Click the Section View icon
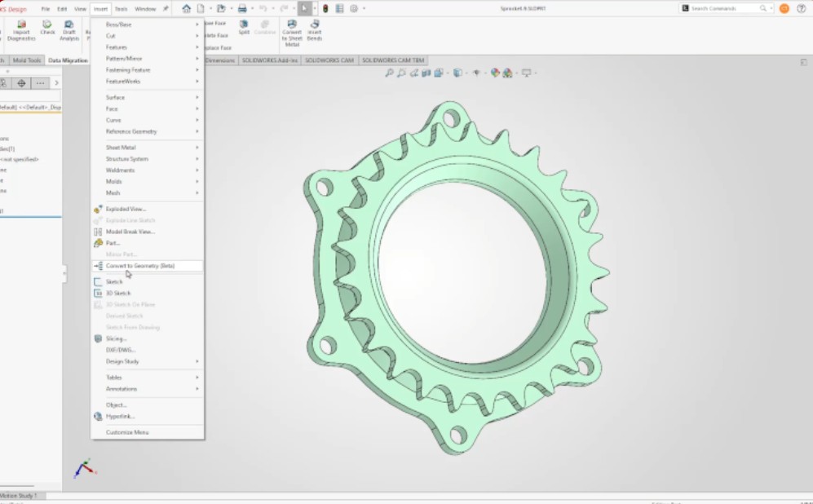The image size is (813, 504). pyautogui.click(x=426, y=73)
